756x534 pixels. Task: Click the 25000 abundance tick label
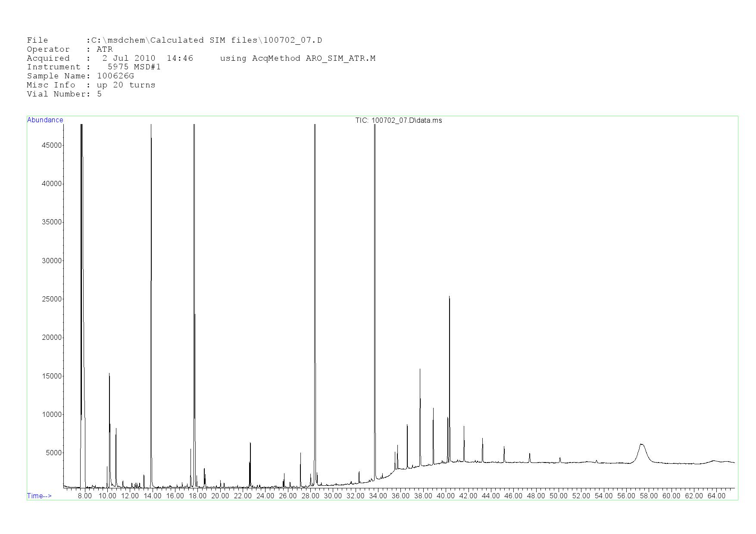(x=52, y=299)
